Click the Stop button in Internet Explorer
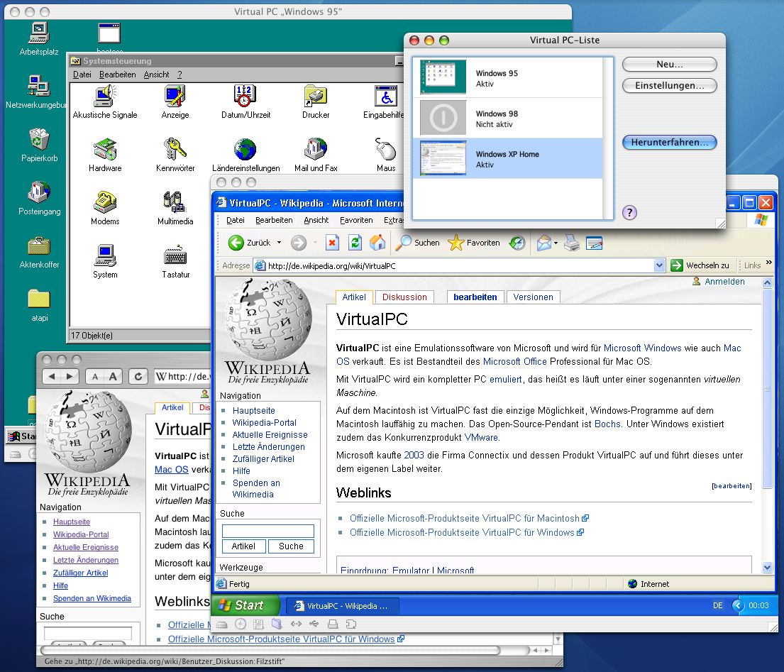The image size is (784, 672). point(331,243)
